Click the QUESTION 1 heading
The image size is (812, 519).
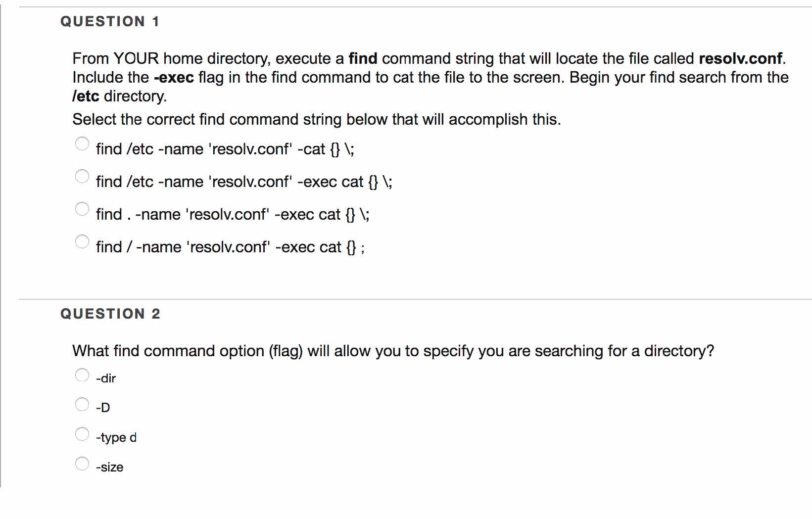(x=110, y=22)
